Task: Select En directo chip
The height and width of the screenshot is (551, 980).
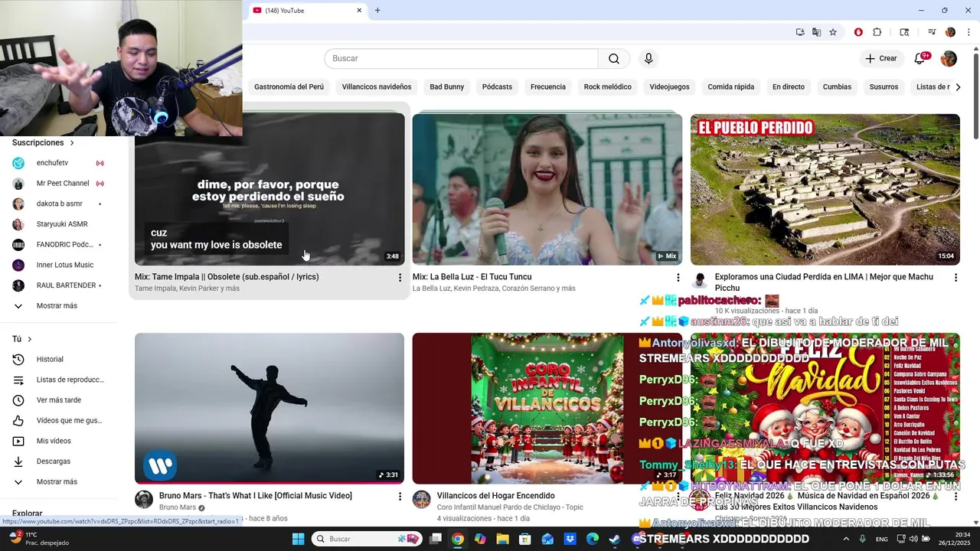Action: pyautogui.click(x=789, y=87)
